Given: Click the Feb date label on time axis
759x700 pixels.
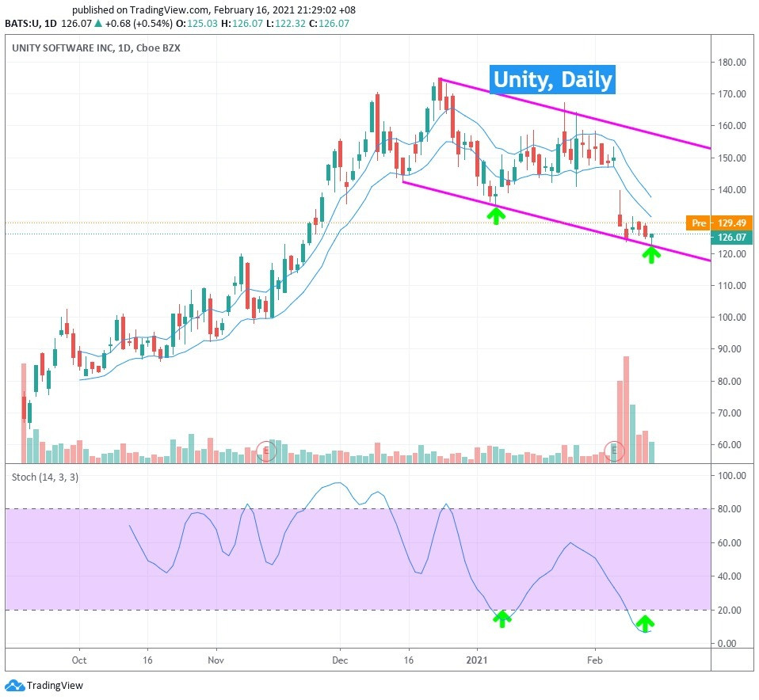Looking at the screenshot, I should tap(595, 660).
